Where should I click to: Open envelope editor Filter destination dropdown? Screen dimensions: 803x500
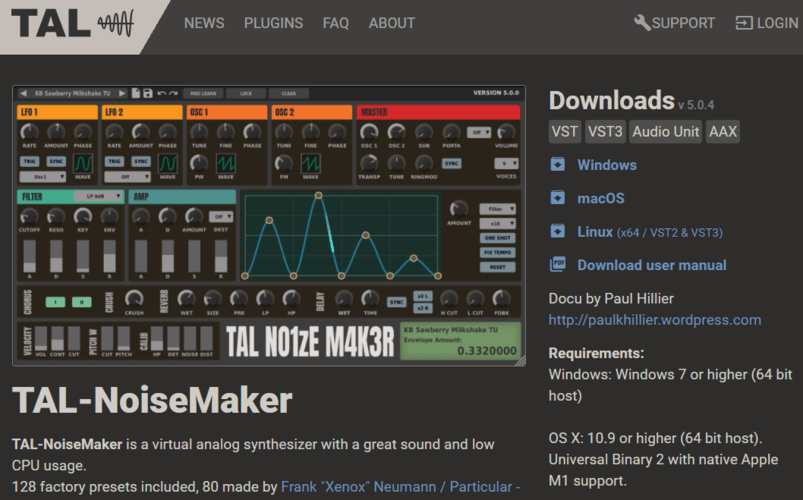click(497, 209)
